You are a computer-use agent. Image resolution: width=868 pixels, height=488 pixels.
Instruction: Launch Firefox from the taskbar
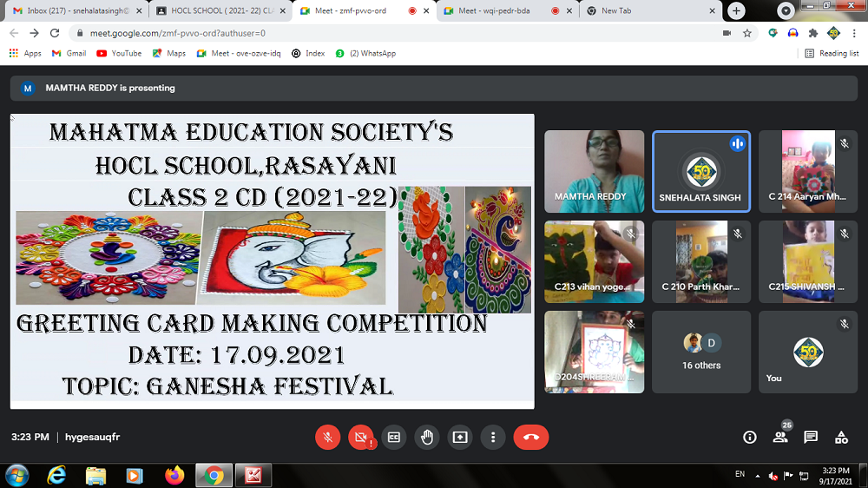(174, 476)
